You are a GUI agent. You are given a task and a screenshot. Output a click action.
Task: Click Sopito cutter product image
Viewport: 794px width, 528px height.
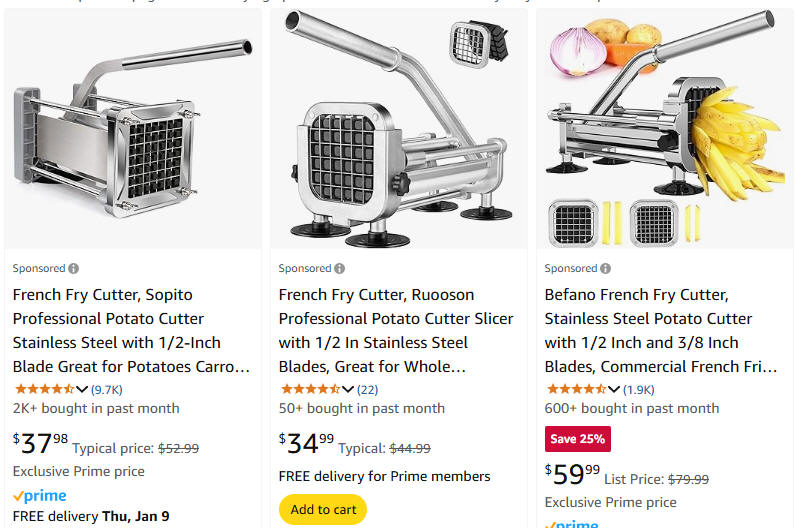[x=133, y=128]
